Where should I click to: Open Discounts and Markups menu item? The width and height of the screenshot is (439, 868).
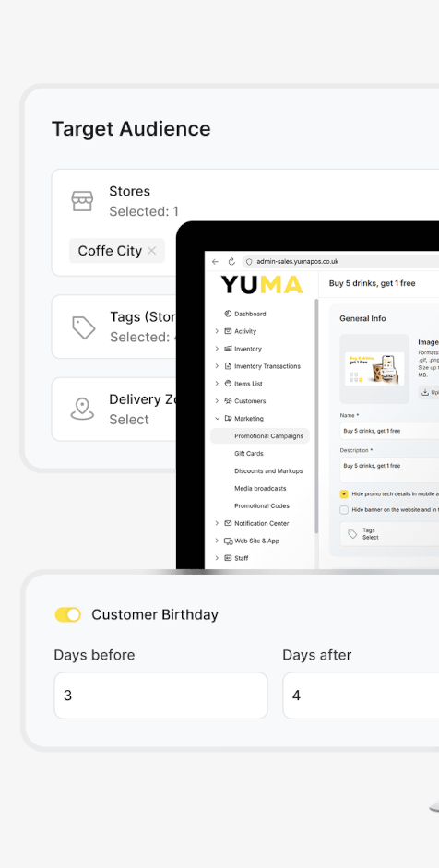pyautogui.click(x=268, y=471)
